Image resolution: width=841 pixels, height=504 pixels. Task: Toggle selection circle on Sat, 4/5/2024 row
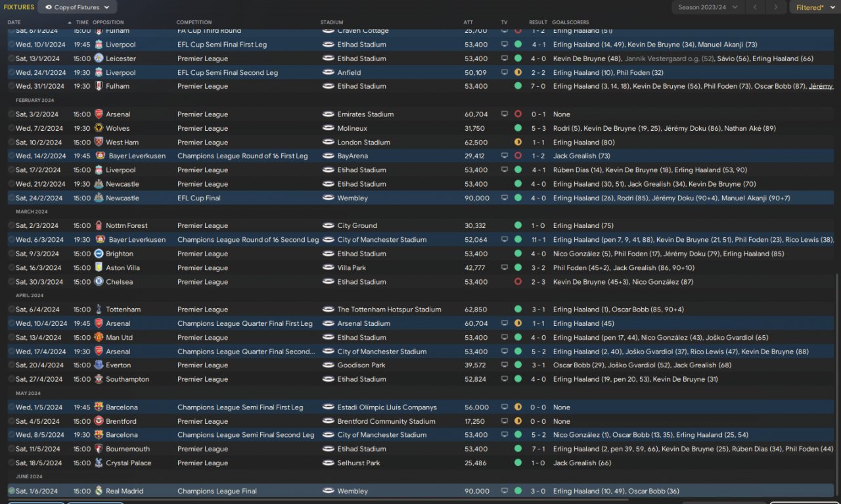pyautogui.click(x=11, y=421)
